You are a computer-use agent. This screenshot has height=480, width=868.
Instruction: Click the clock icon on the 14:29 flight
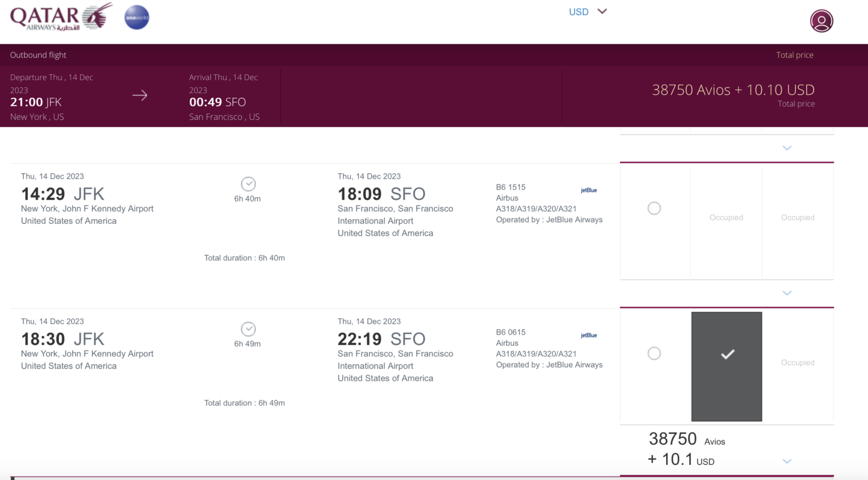click(x=248, y=184)
